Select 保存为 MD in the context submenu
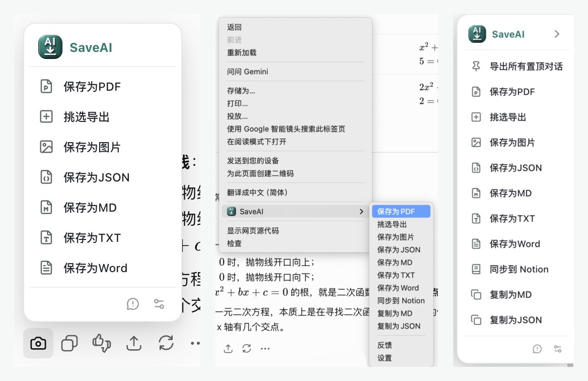The image size is (588, 381). (x=395, y=263)
